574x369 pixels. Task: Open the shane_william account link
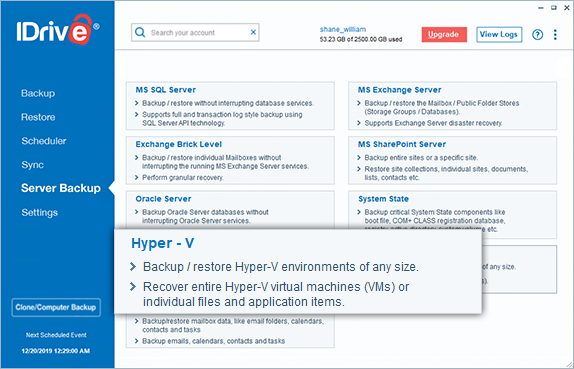tap(343, 29)
